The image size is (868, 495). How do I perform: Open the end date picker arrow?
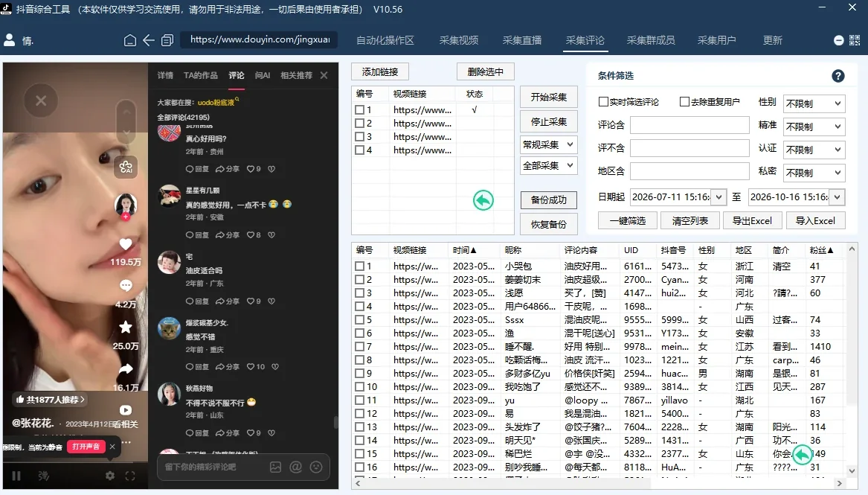(837, 197)
